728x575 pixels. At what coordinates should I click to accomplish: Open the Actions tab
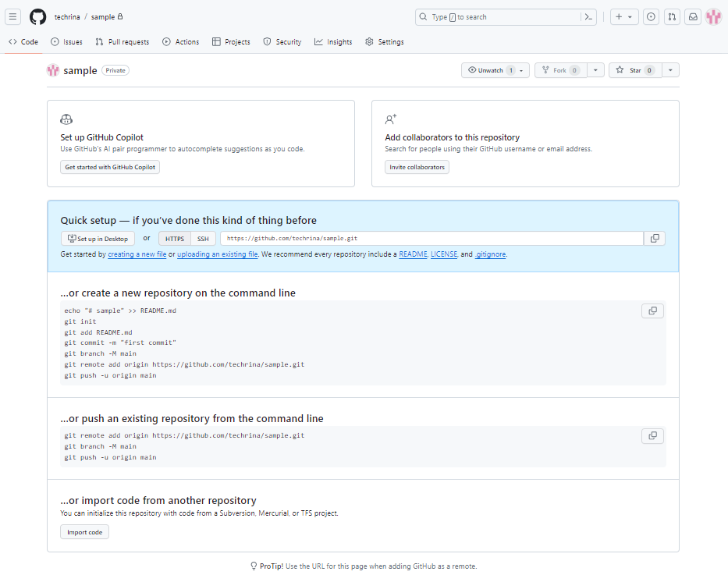click(180, 42)
